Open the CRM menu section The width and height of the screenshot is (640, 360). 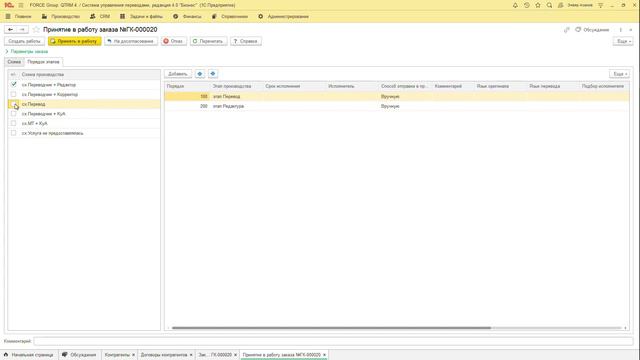point(100,16)
